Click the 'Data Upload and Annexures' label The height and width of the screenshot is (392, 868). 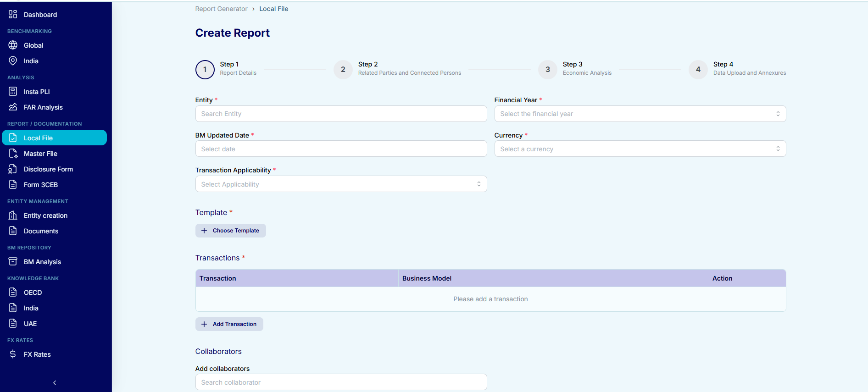click(750, 73)
